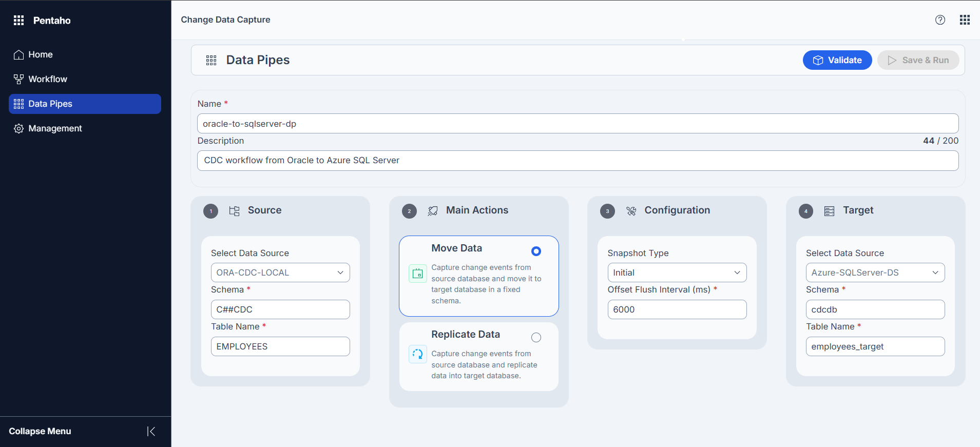Click the source Schema field C##CDC
Screen dimensions: 980x447
coord(280,309)
